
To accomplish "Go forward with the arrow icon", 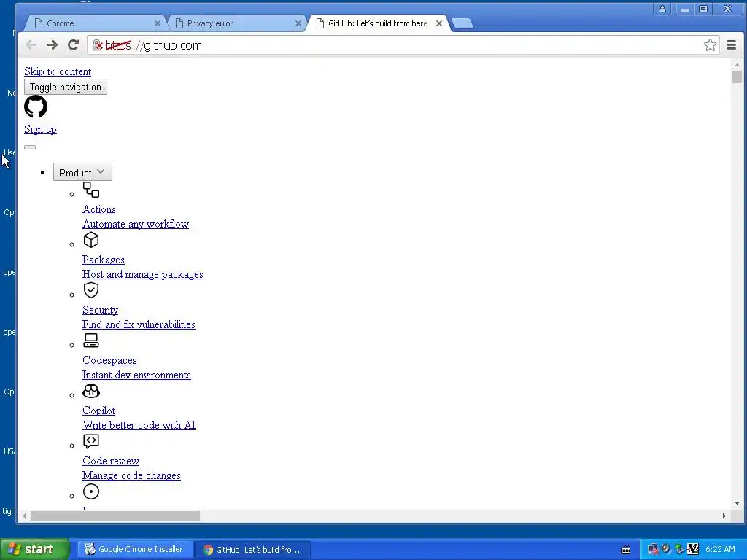I will (x=52, y=44).
